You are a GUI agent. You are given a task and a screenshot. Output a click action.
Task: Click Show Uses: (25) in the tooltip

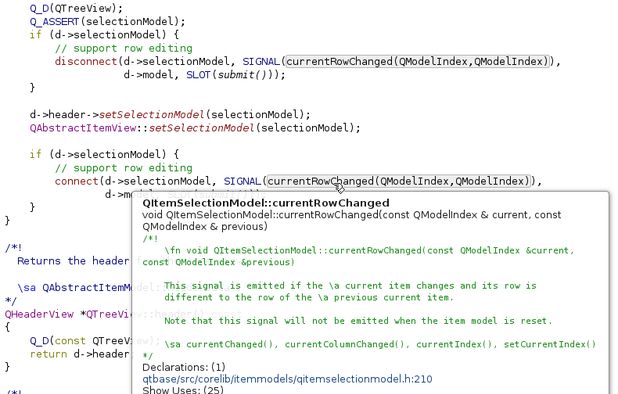tap(183, 390)
